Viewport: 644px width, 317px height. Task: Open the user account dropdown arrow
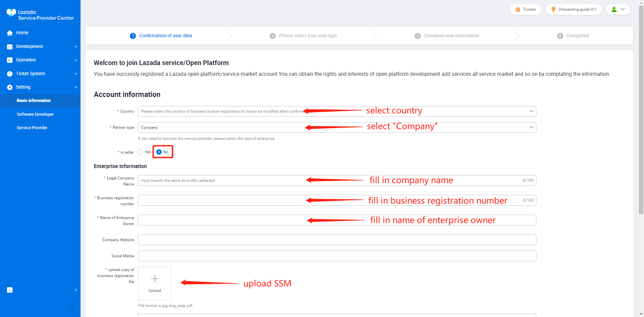point(623,9)
